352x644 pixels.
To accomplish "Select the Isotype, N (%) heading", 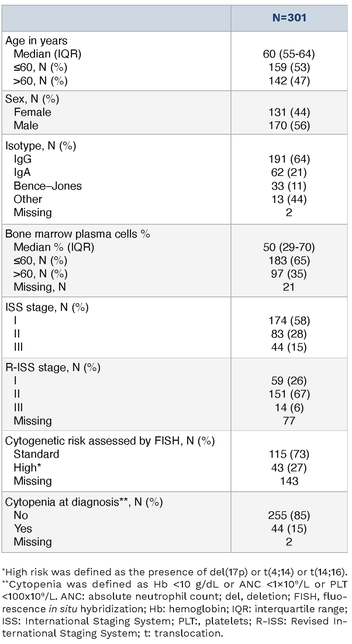I will click(x=41, y=146).
